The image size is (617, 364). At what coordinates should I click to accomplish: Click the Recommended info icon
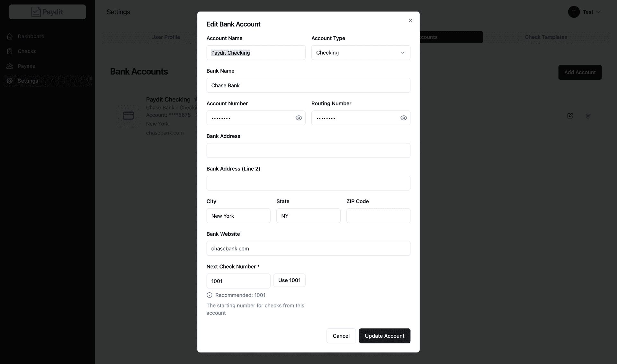click(210, 295)
